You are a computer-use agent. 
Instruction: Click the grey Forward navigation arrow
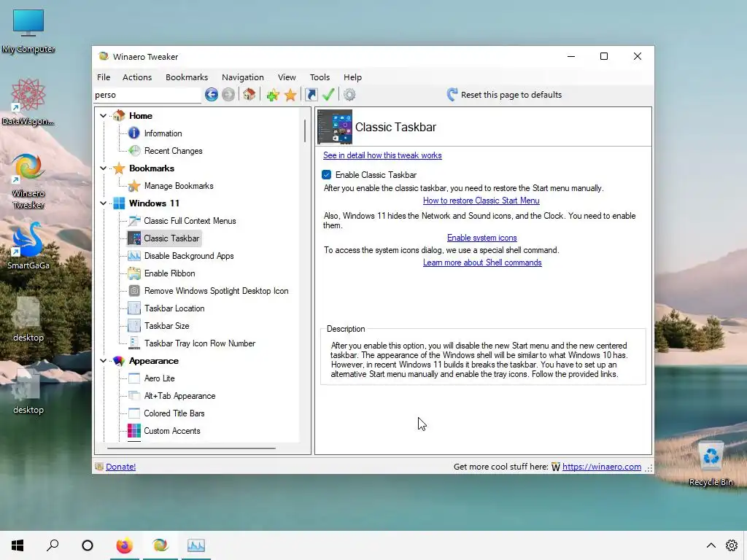tap(228, 94)
